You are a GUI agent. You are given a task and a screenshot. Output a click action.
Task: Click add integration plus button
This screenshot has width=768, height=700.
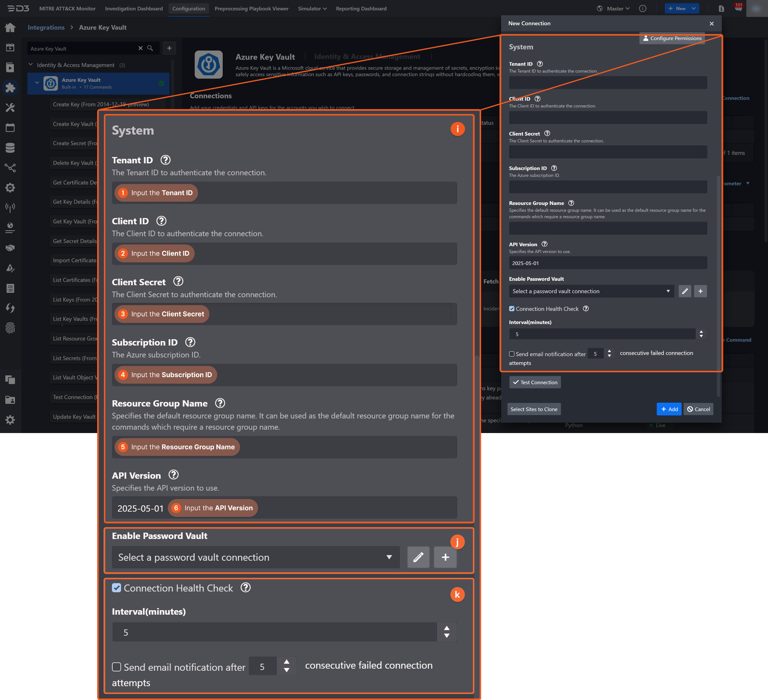[169, 48]
